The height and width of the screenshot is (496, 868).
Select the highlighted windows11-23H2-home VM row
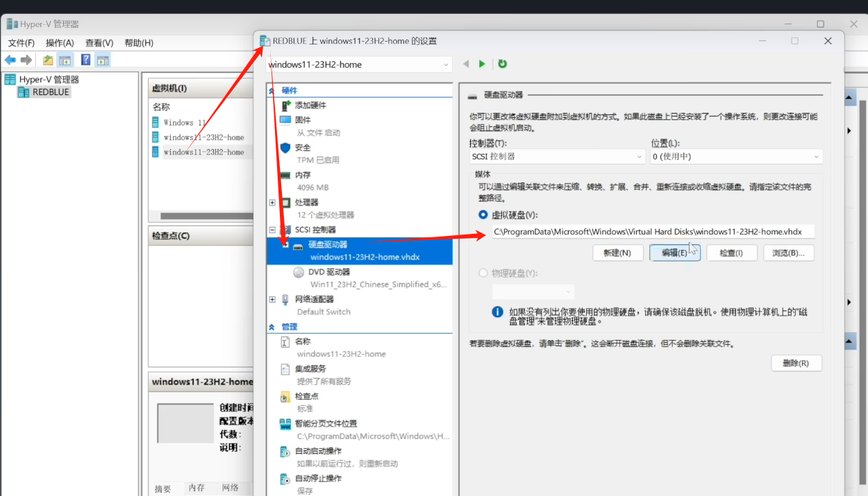(202, 152)
